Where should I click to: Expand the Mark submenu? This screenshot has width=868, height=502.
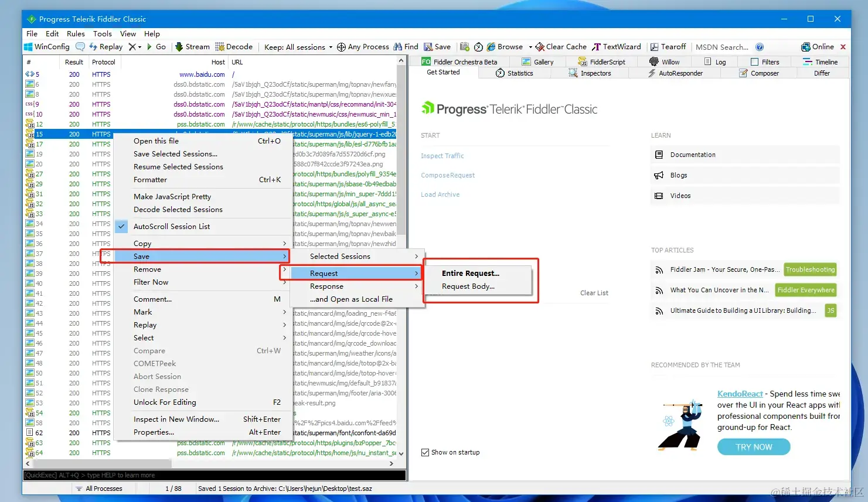[203, 312]
